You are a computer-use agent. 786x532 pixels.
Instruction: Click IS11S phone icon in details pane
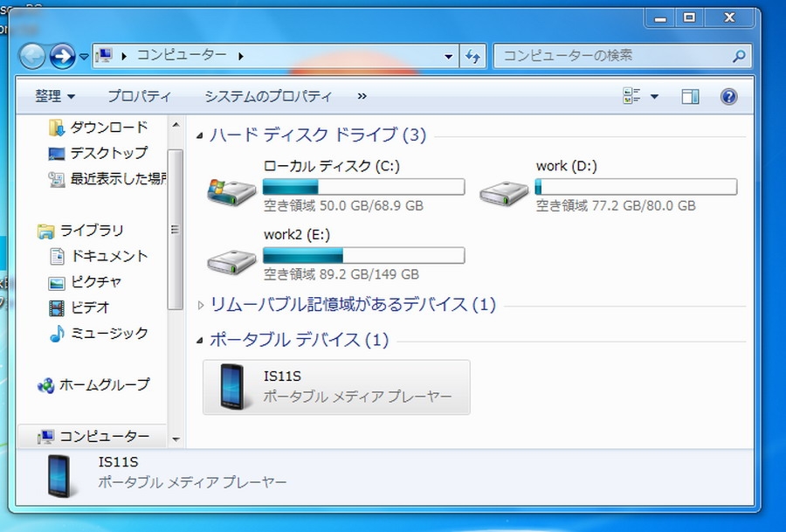[59, 476]
